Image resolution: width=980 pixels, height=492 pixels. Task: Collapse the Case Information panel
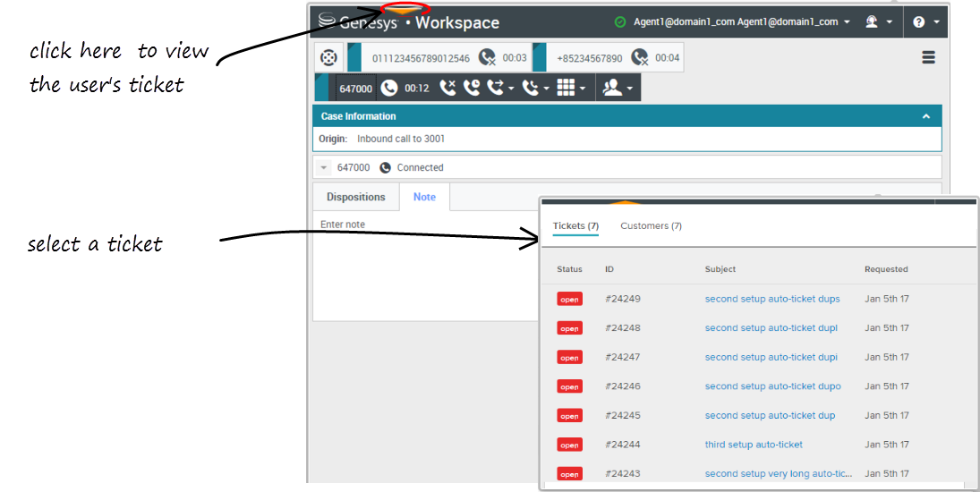926,116
